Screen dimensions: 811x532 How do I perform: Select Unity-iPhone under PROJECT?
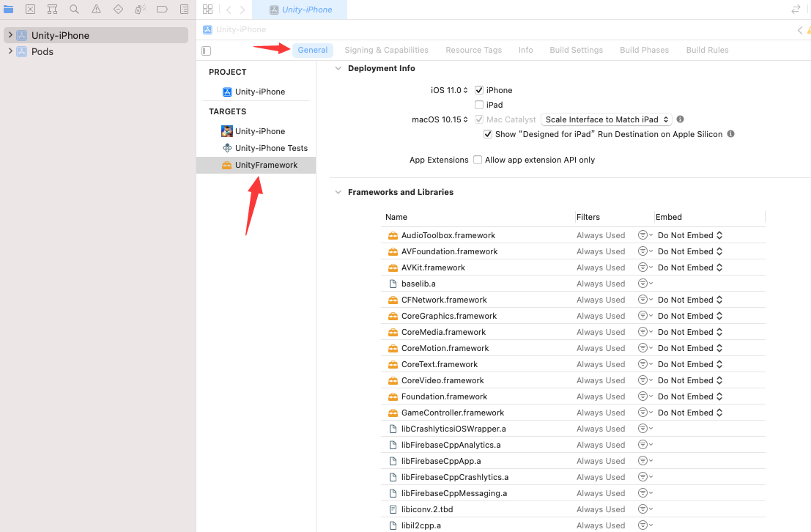pyautogui.click(x=254, y=92)
